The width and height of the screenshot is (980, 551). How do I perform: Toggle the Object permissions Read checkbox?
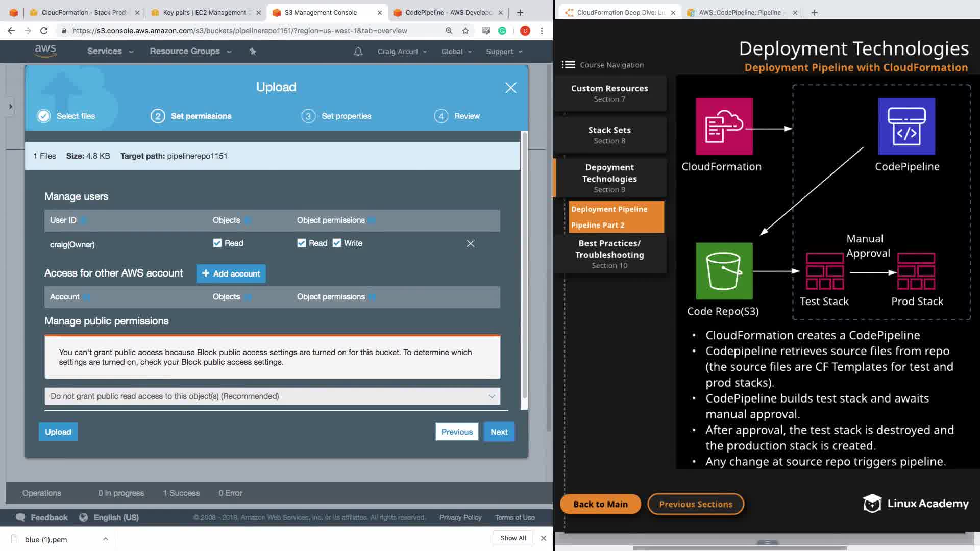[302, 243]
